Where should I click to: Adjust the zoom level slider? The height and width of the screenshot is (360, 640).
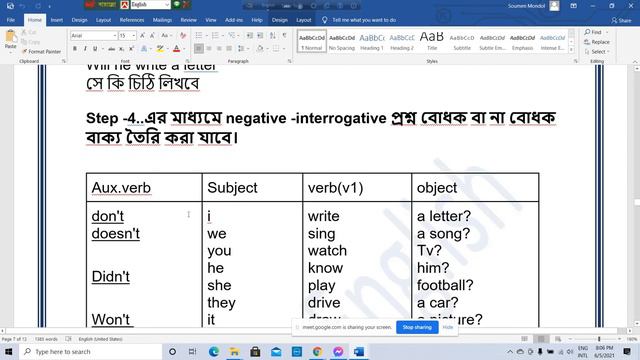[x=599, y=339]
